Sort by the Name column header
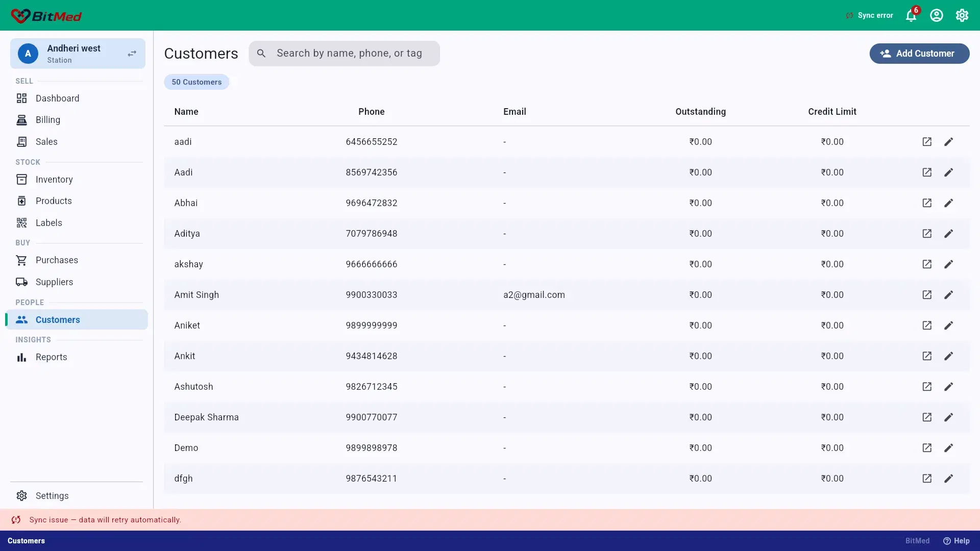The width and height of the screenshot is (980, 551). click(x=186, y=112)
